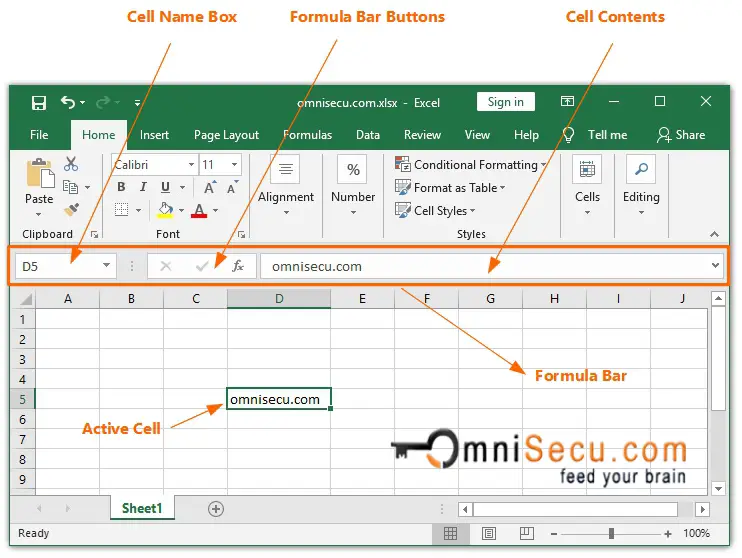Click the Insert Function fx icon
This screenshot has width=742, height=558.
tap(238, 266)
